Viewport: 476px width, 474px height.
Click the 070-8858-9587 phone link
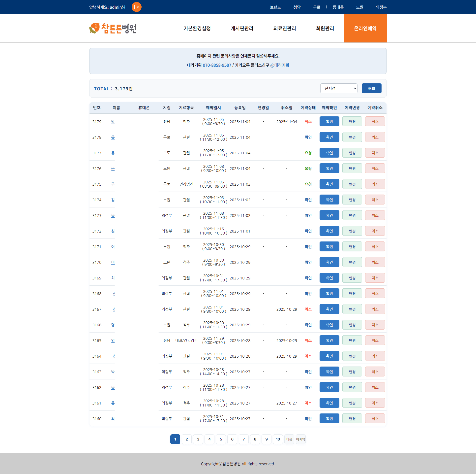(217, 65)
